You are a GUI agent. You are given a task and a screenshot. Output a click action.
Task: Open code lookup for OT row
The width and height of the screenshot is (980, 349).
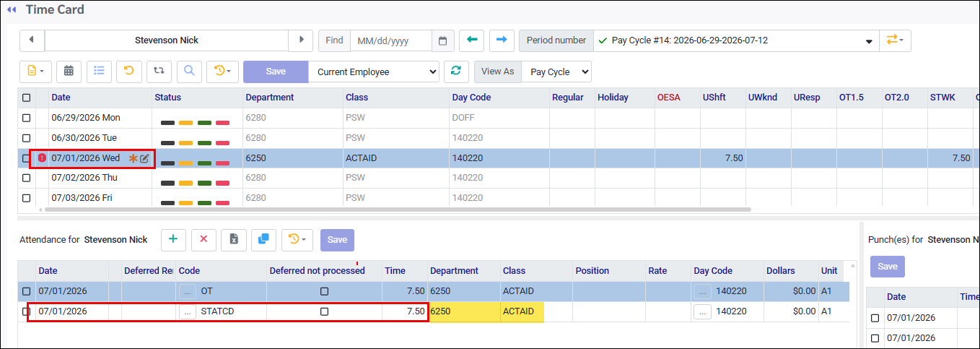click(x=187, y=291)
